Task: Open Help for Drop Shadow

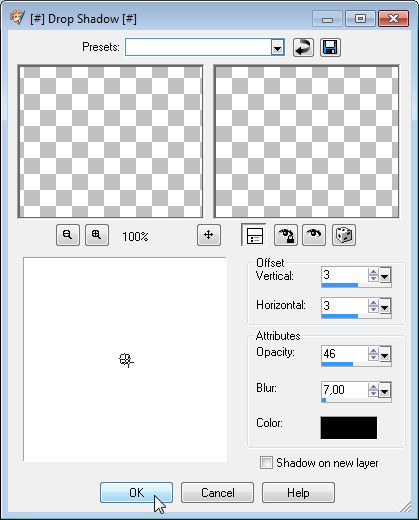Action: [x=298, y=492]
